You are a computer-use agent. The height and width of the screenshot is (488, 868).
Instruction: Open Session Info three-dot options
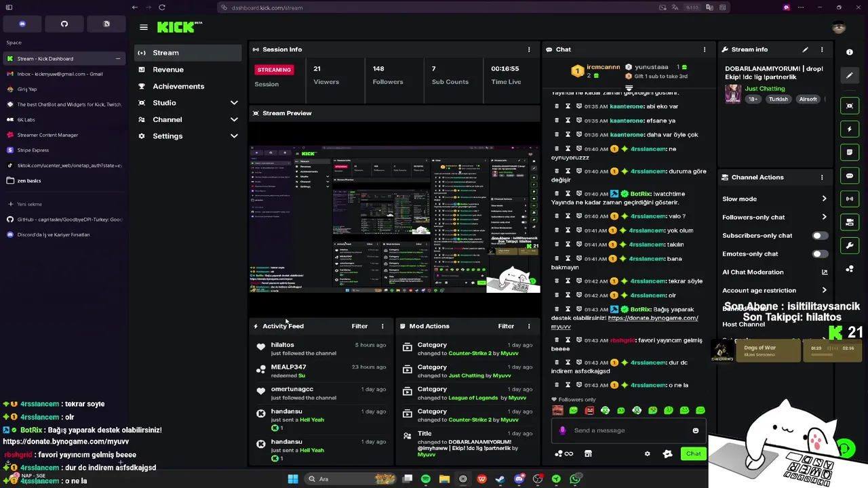pyautogui.click(x=529, y=49)
